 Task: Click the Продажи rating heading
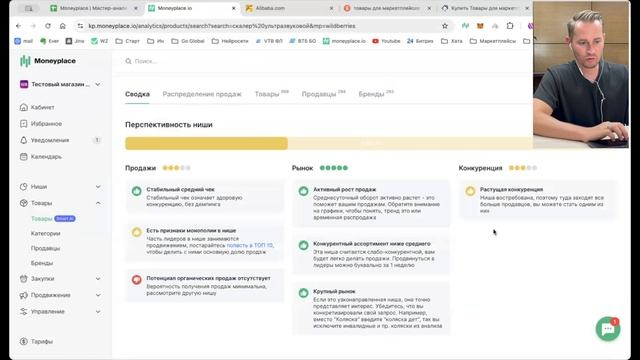pos(140,168)
